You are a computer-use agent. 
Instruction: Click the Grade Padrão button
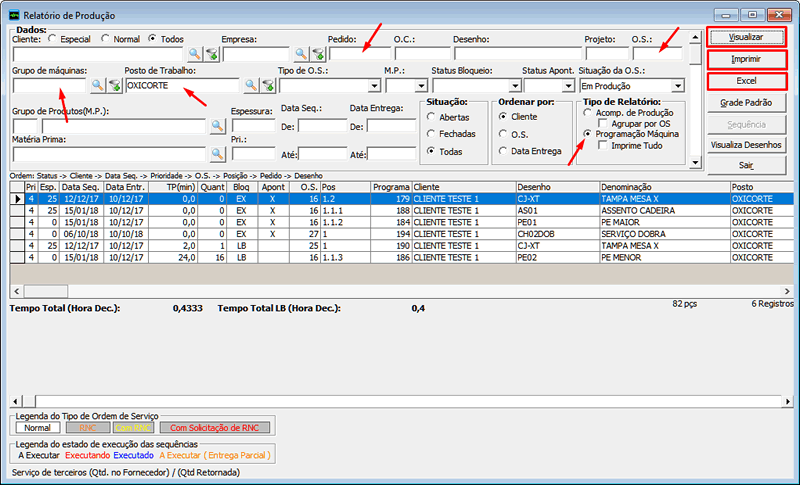pos(746,103)
